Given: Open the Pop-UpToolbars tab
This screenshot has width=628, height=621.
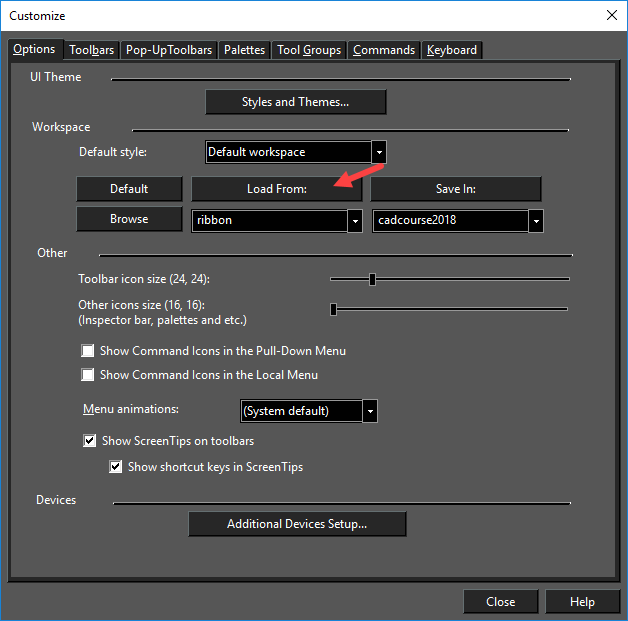Looking at the screenshot, I should 169,50.
